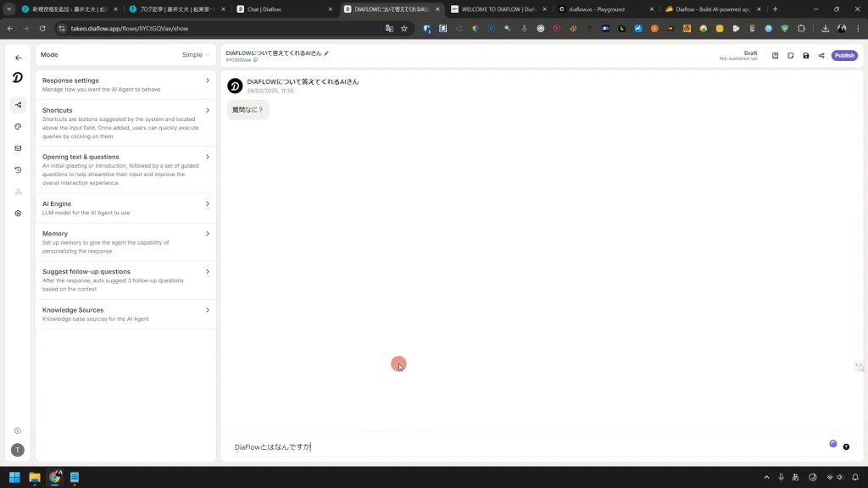Click the greyed-out integrations icon in the sidebar
Image resolution: width=868 pixels, height=488 pixels.
tap(19, 191)
